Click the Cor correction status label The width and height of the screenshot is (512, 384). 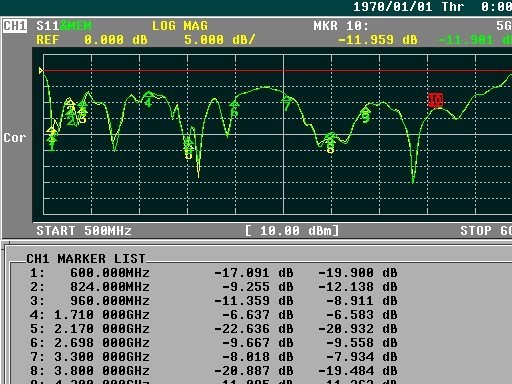pos(15,138)
